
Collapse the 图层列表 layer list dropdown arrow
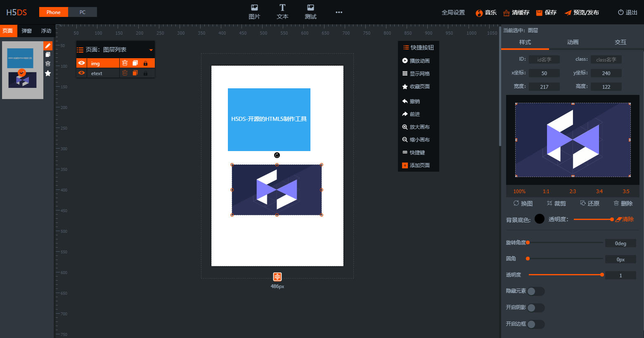(x=151, y=50)
